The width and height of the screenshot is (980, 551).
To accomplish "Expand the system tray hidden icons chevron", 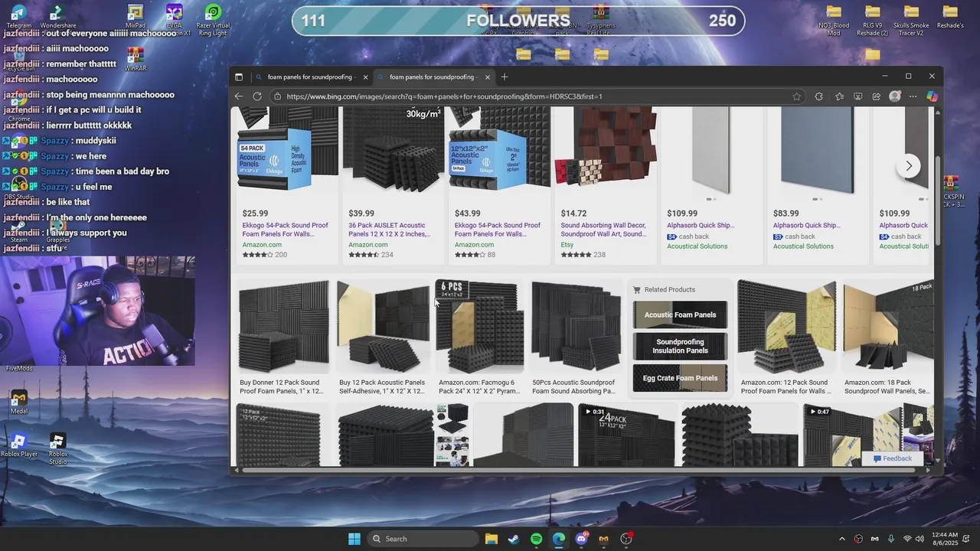I will click(x=842, y=539).
